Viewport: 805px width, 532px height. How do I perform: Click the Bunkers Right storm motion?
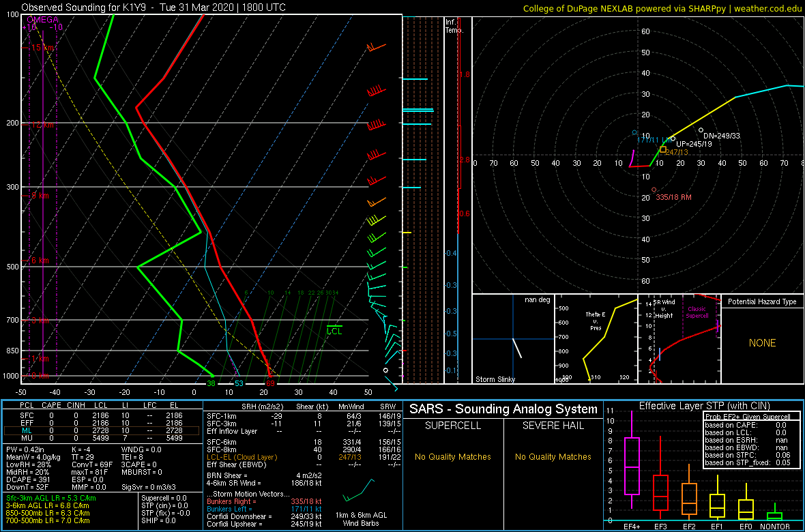[264, 501]
